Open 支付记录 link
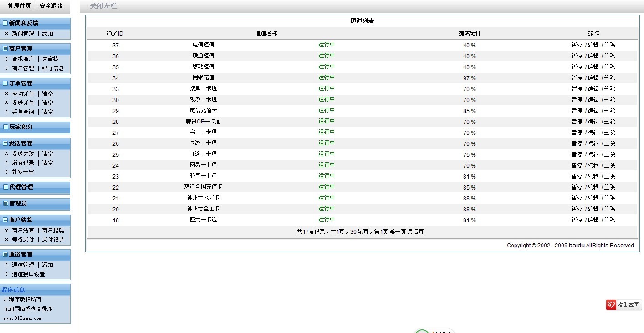644x333 pixels. 53,240
